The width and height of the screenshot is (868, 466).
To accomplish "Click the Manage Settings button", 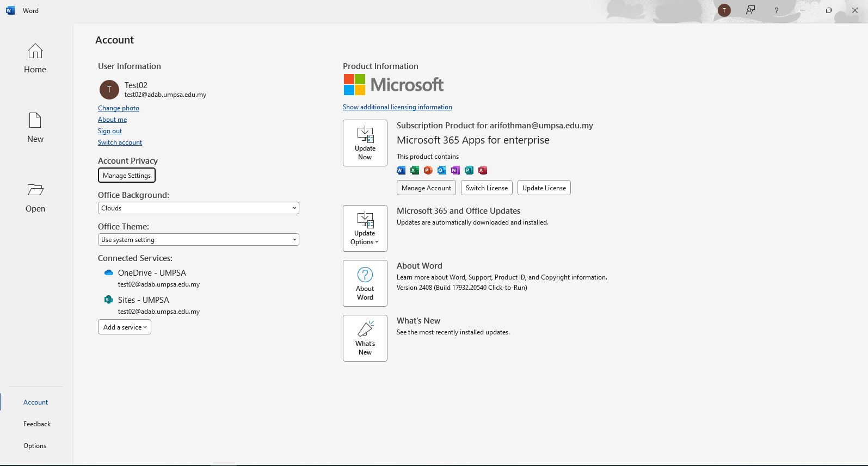I will 127,176.
